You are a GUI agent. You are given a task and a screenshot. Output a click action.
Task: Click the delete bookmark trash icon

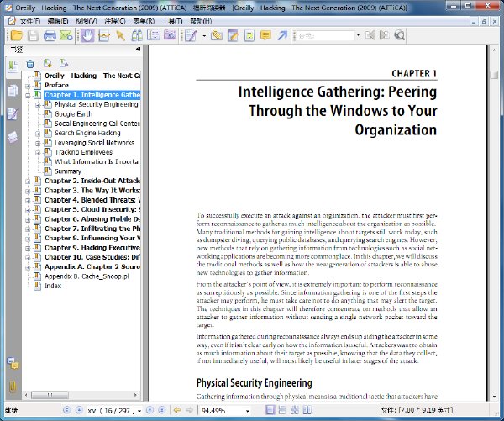[x=30, y=64]
